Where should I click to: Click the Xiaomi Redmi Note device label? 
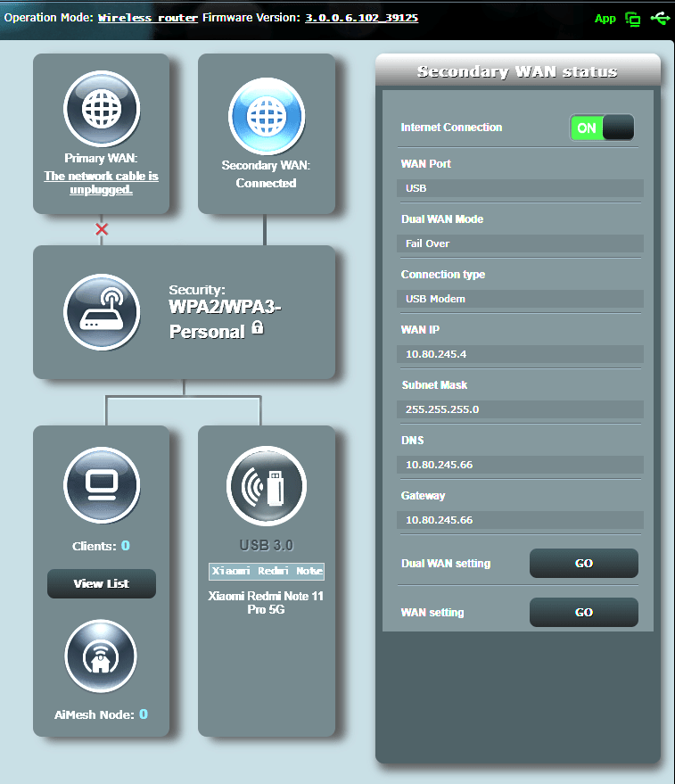click(x=266, y=571)
